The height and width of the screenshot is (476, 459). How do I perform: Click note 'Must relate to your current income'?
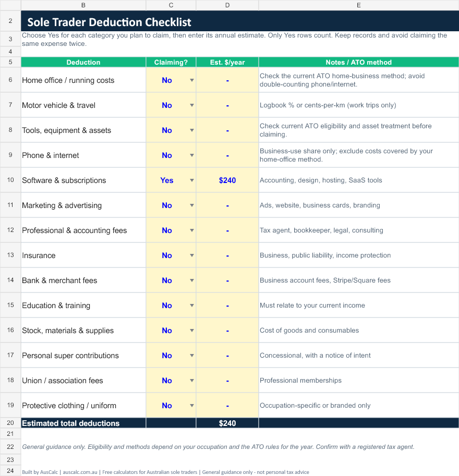312,306
